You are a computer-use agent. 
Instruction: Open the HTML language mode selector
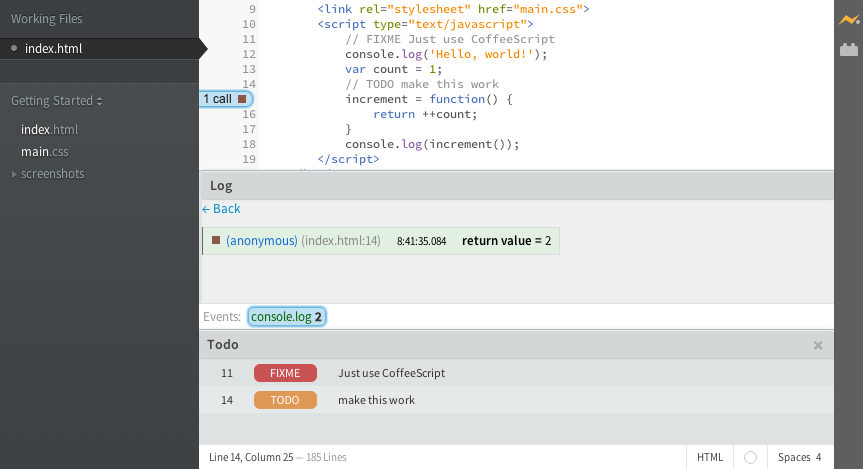pos(709,457)
